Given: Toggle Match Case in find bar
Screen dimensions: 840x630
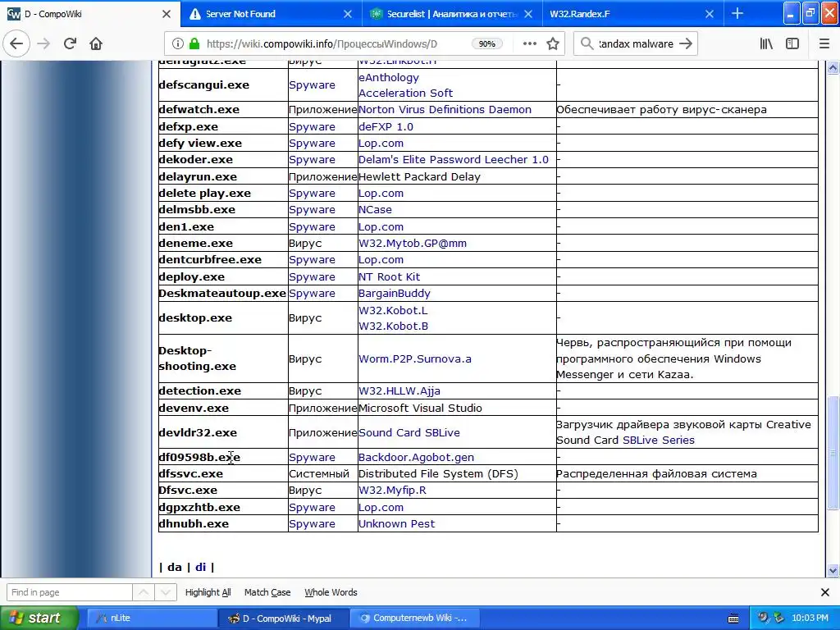Looking at the screenshot, I should (267, 592).
